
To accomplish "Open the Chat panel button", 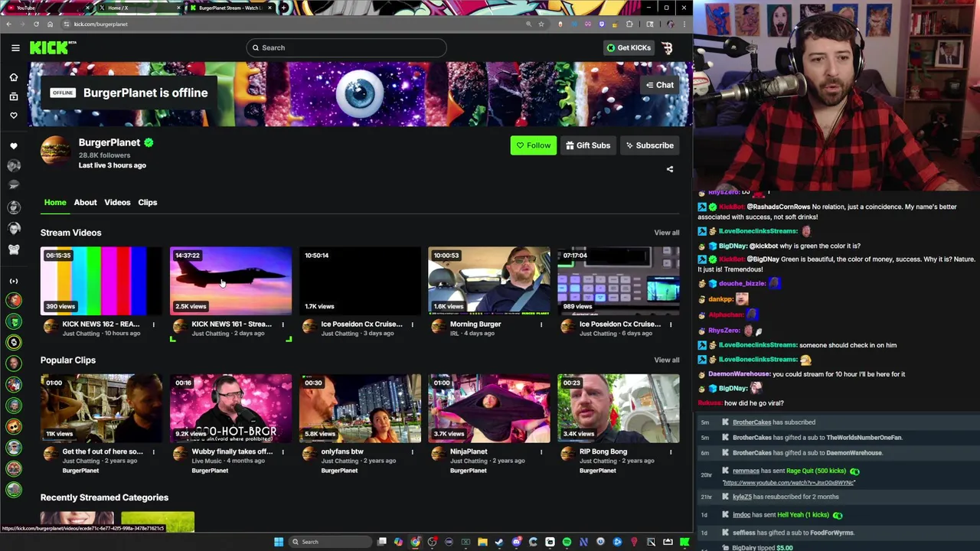I will [660, 85].
